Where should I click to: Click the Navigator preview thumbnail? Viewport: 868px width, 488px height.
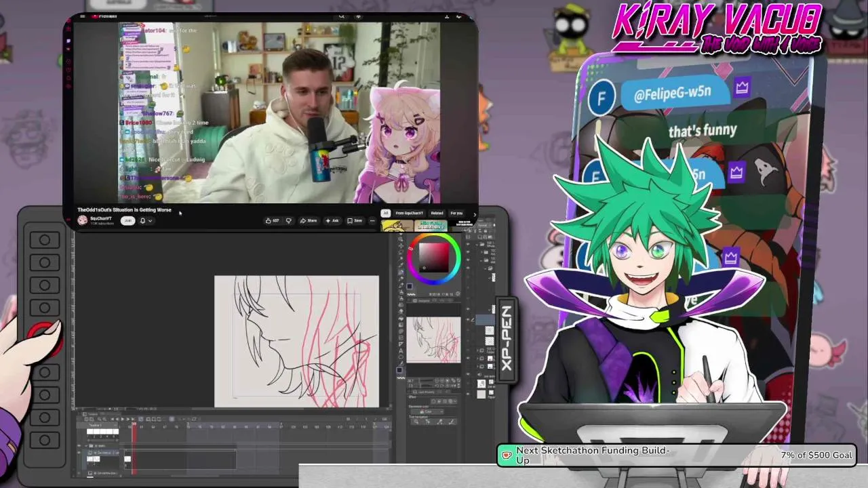tap(434, 340)
